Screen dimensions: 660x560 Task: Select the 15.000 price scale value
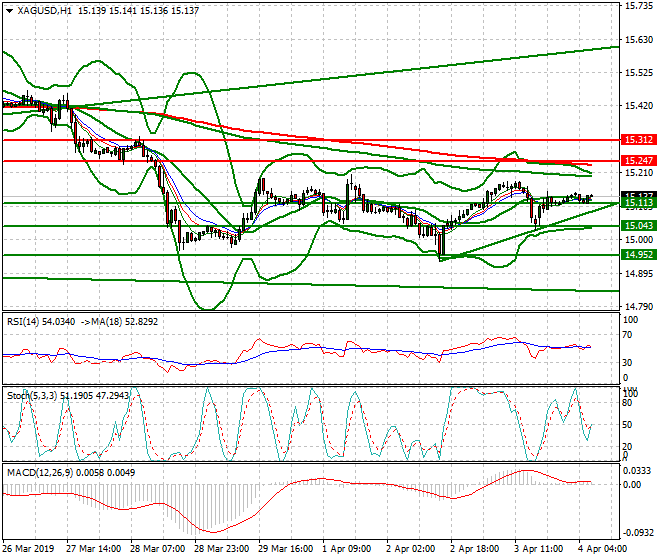tap(639, 240)
